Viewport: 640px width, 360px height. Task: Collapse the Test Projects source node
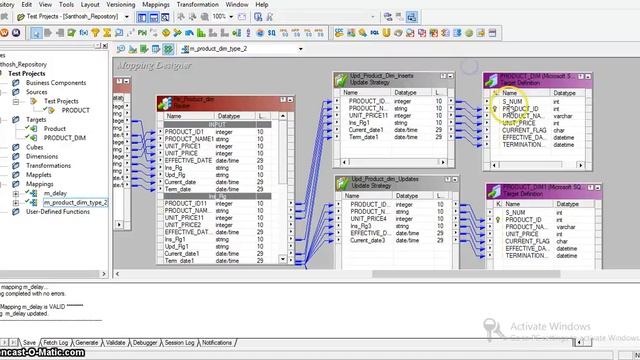16,101
